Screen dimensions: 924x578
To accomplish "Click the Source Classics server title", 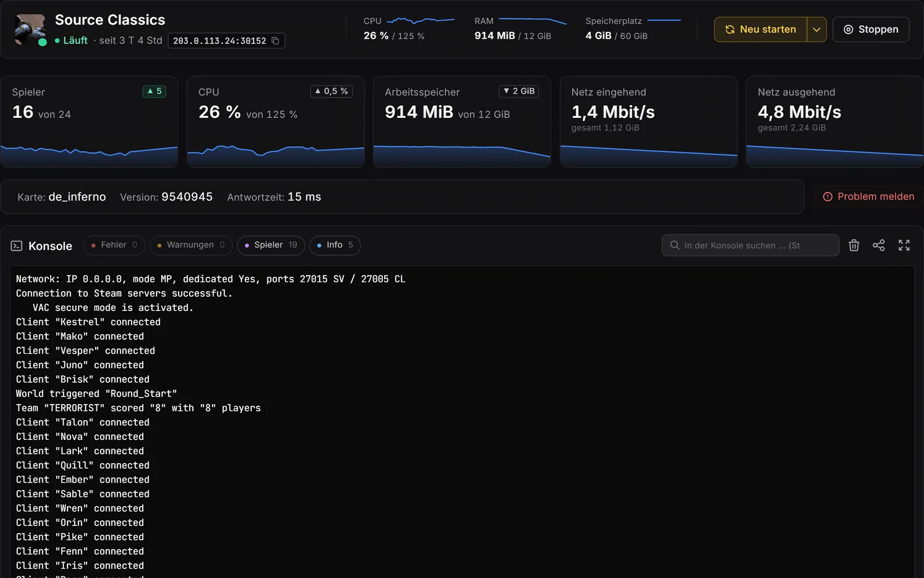I will tap(110, 20).
